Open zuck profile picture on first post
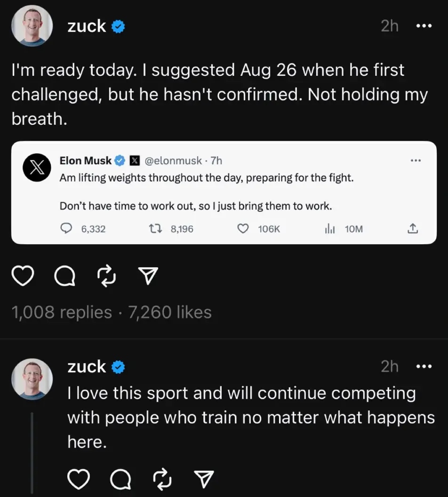448x497 pixels. [x=32, y=26]
